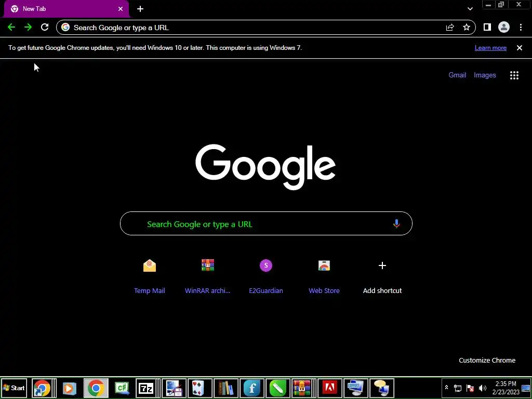Image resolution: width=532 pixels, height=399 pixels.
Task: Open the profile avatar menu
Action: [x=504, y=28]
